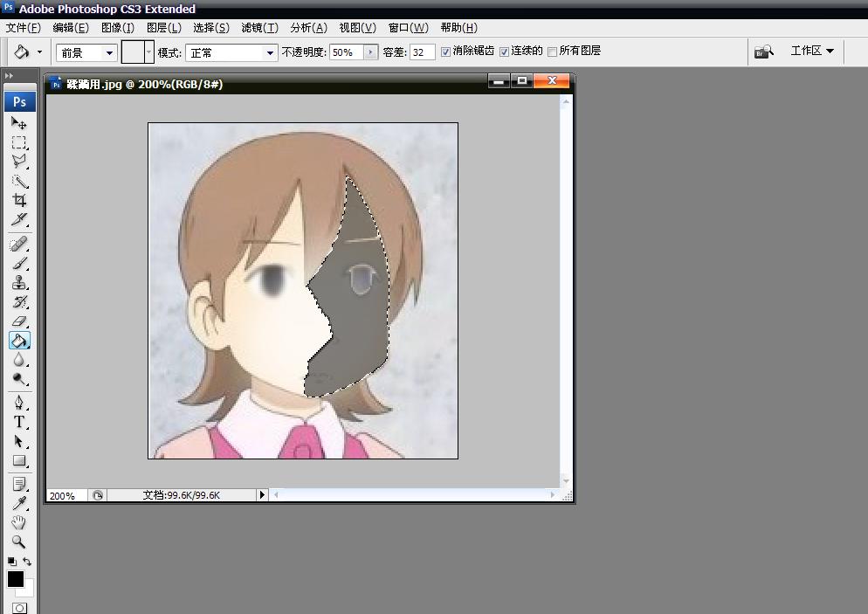The width and height of the screenshot is (868, 614).
Task: Enable the 所有图层 checkbox
Action: coord(552,52)
